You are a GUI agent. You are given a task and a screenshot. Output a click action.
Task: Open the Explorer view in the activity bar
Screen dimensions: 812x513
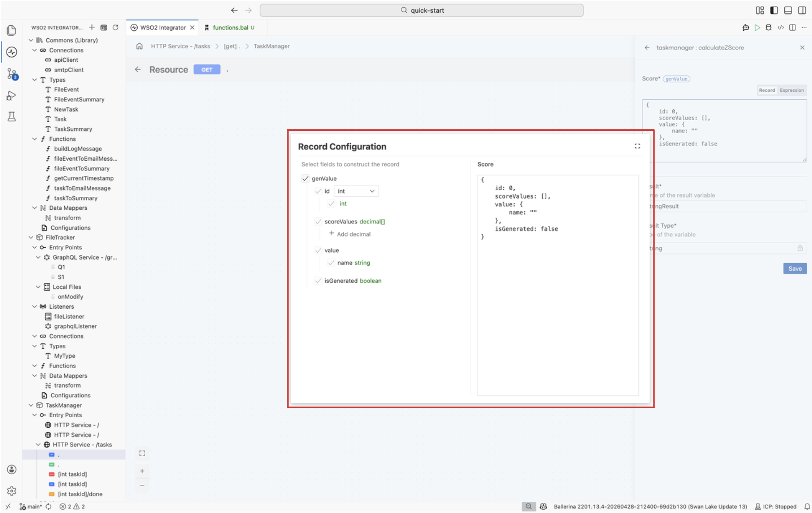(x=12, y=30)
